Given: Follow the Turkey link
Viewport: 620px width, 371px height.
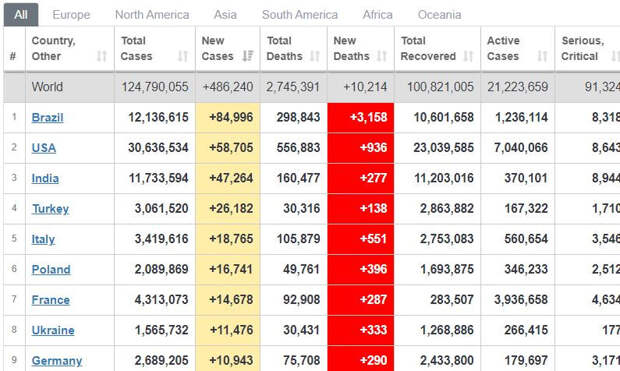Looking at the screenshot, I should [50, 209].
